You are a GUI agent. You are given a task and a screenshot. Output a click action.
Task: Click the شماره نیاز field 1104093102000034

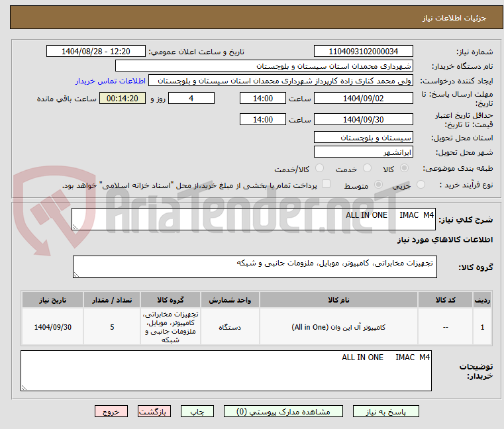point(363,52)
